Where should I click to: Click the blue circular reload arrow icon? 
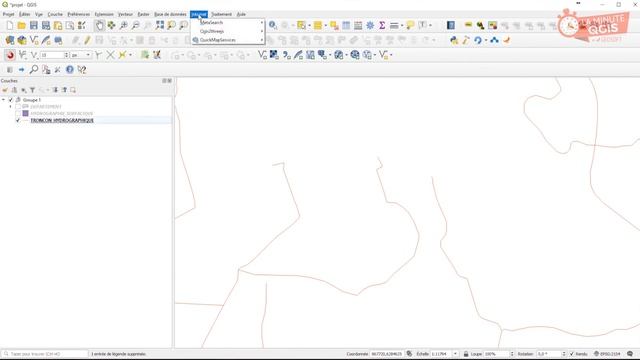point(478,40)
